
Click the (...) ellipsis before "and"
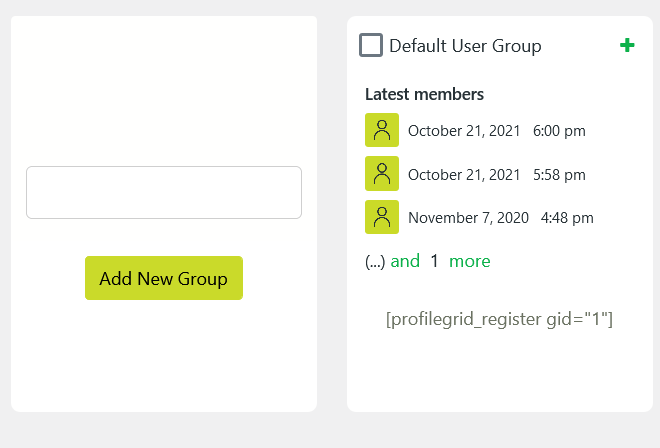click(x=375, y=262)
